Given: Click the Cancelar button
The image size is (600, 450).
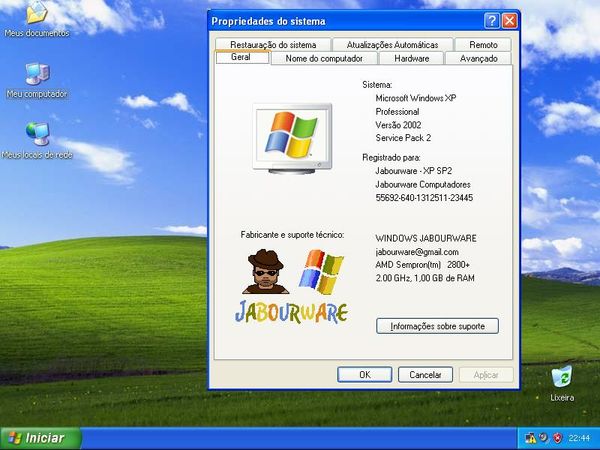Looking at the screenshot, I should [x=425, y=375].
